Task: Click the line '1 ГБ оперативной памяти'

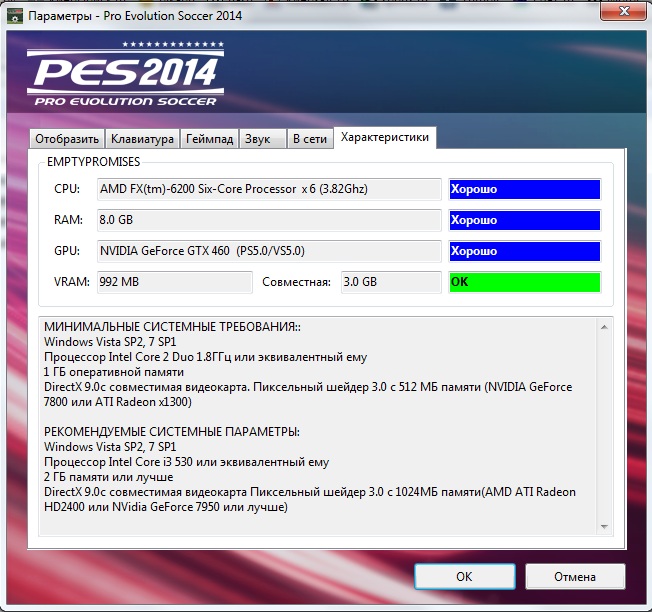Action: 114,372
